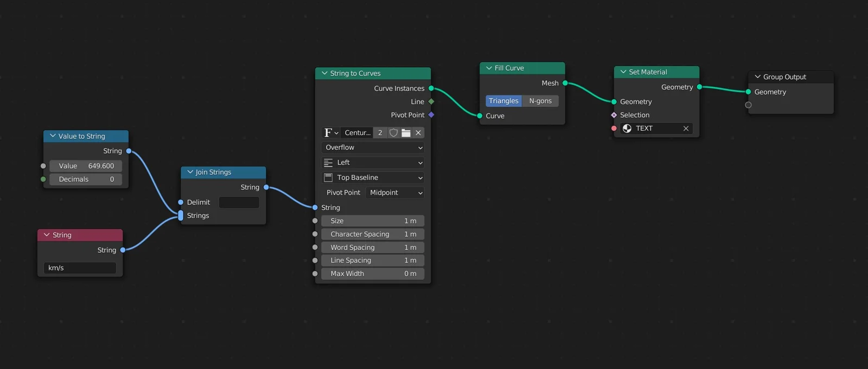Click the Strings multi-input socket
Screen dimensions: 868x369
181,215
